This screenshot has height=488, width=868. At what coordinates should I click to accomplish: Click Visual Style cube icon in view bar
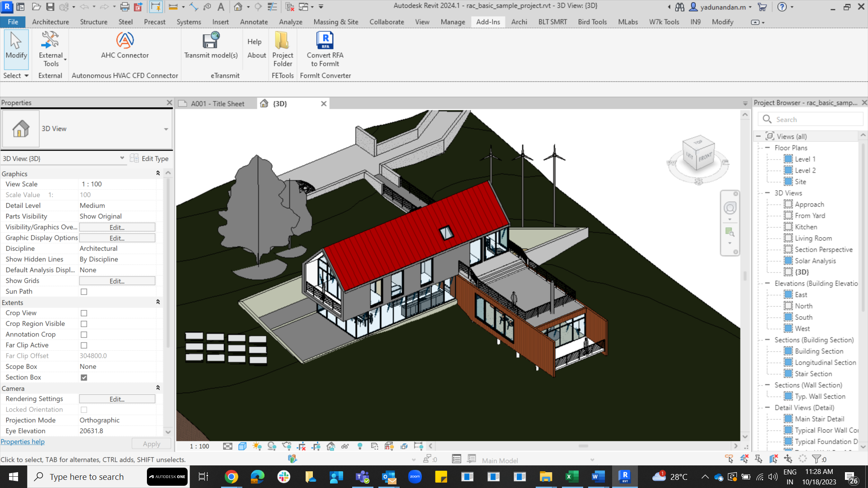[x=242, y=446]
